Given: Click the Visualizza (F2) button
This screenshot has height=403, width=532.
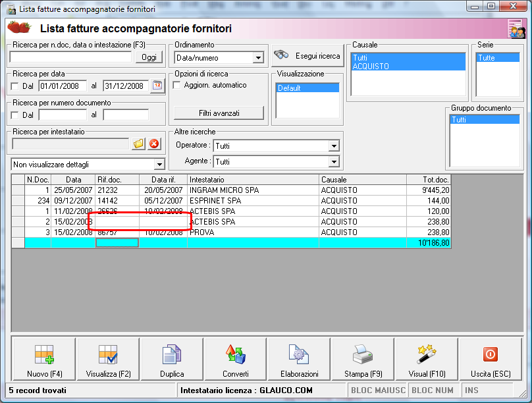Looking at the screenshot, I should click(108, 360).
